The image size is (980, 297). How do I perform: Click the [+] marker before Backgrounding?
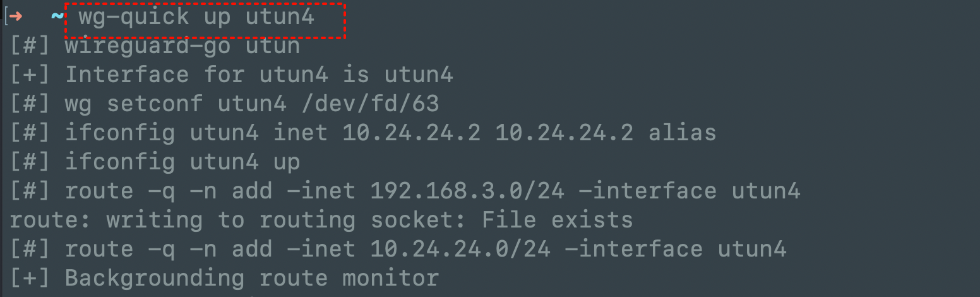point(30,278)
